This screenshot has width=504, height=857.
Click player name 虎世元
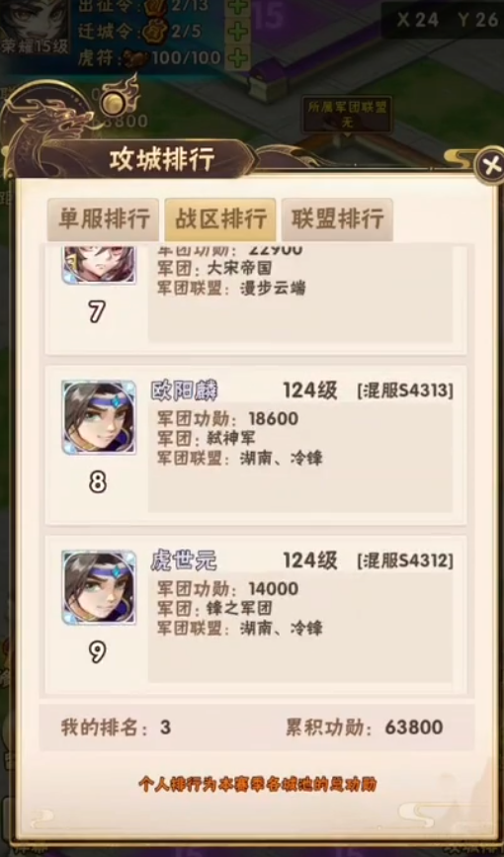point(184,560)
